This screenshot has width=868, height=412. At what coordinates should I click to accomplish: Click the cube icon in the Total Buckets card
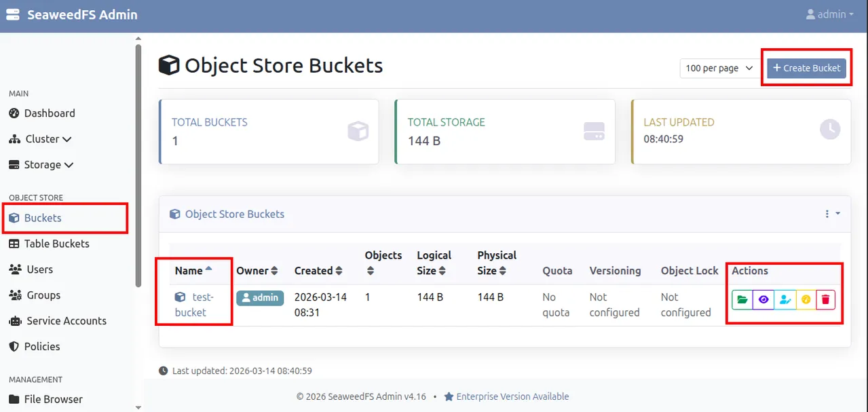tap(358, 131)
